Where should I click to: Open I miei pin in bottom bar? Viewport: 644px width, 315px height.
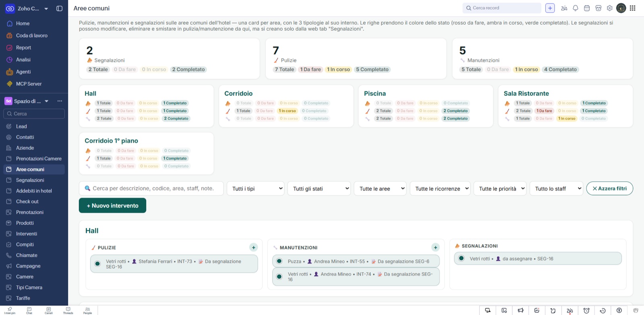[10, 311]
